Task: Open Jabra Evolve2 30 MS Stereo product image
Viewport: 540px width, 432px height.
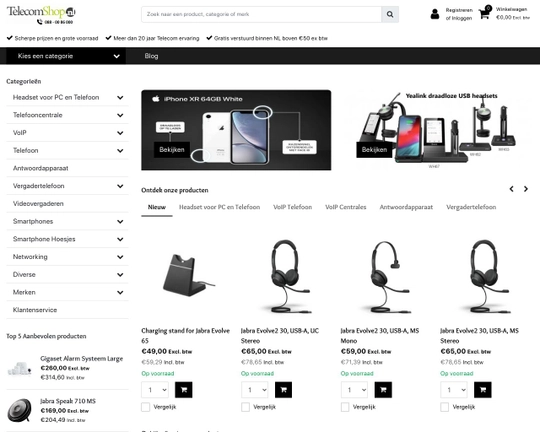Action: [x=486, y=276]
